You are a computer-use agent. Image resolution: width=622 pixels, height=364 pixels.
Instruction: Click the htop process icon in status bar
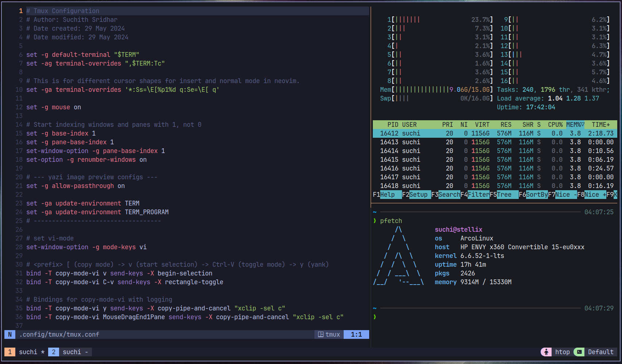546,352
